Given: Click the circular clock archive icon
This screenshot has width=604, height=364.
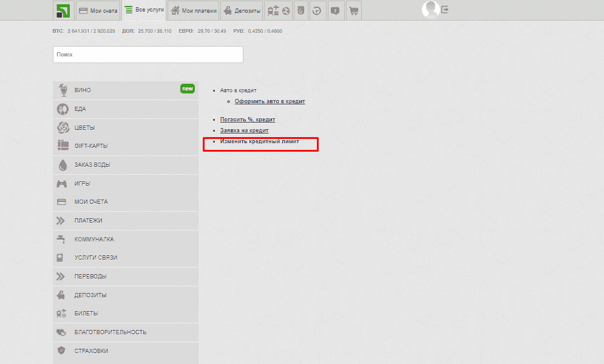Looking at the screenshot, I should click(x=317, y=10).
